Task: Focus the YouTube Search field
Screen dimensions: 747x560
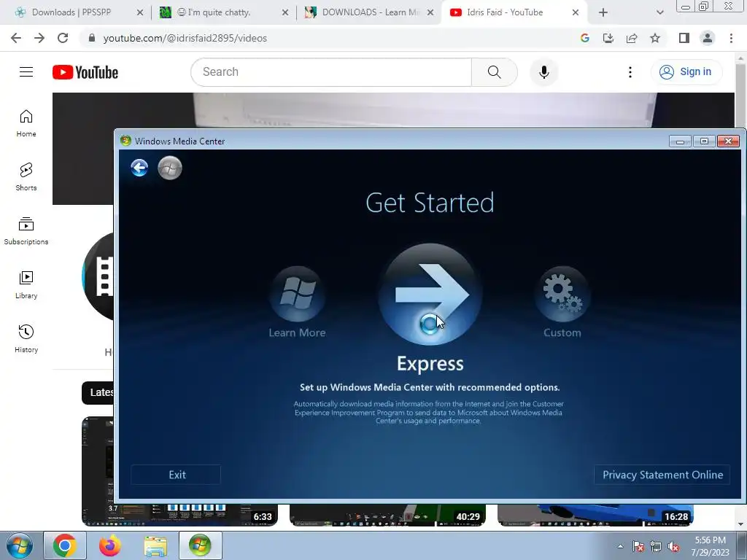Action: tap(331, 72)
